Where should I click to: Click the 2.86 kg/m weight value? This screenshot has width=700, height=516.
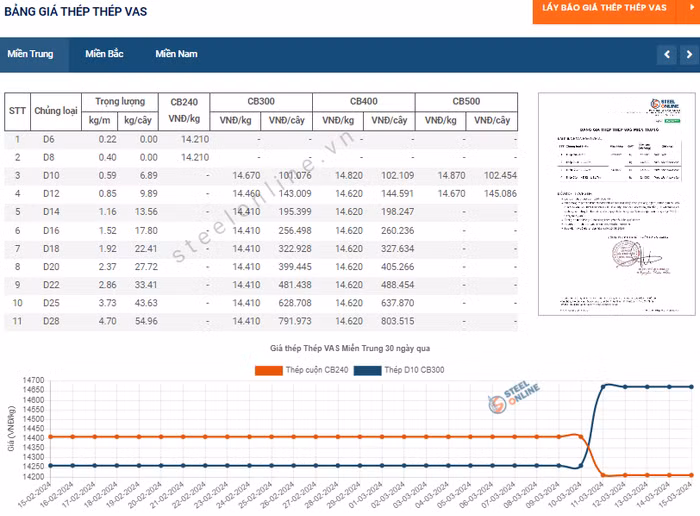point(107,285)
